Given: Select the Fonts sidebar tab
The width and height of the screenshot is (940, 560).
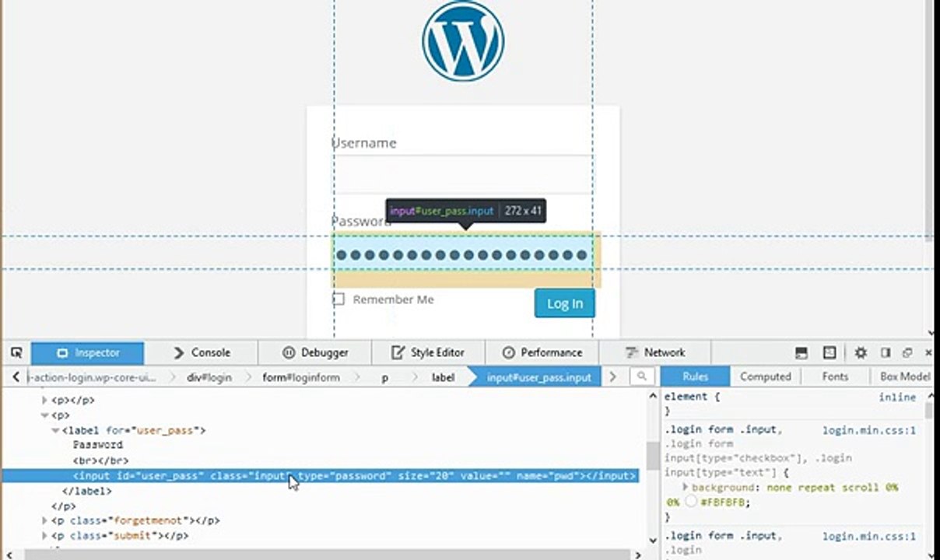Looking at the screenshot, I should (x=835, y=376).
